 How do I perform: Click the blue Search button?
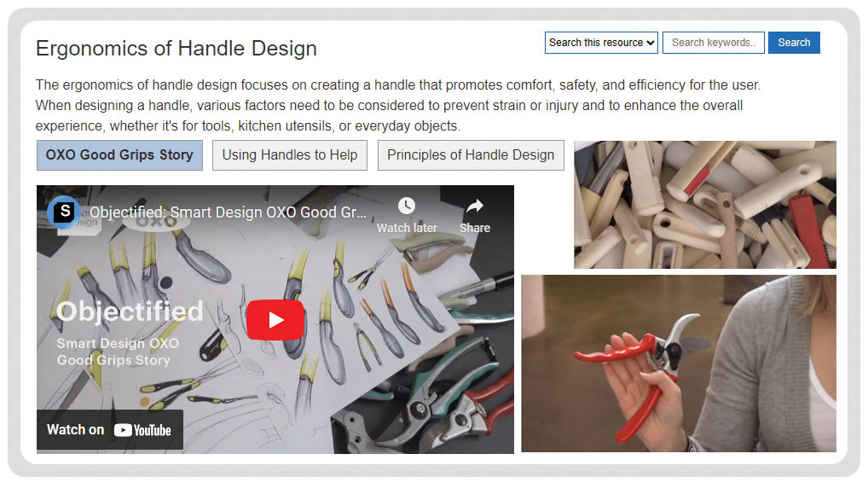click(x=794, y=43)
